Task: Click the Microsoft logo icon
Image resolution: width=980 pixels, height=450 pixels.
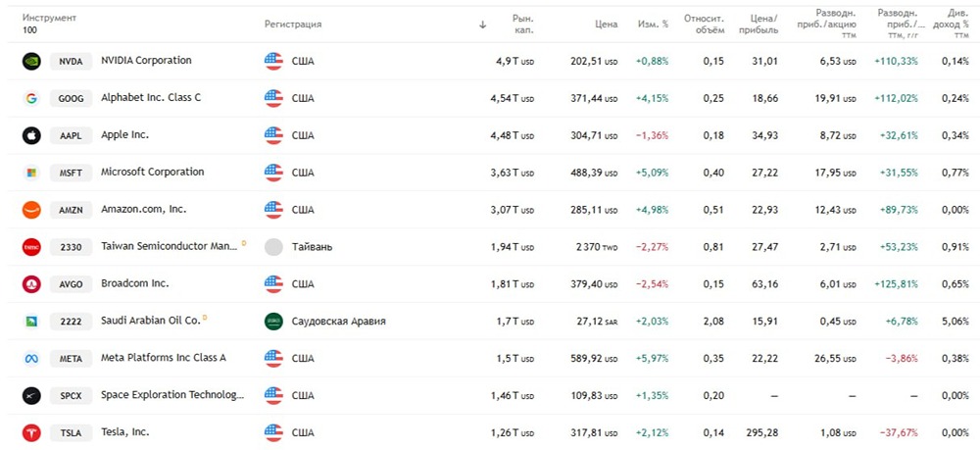Action: [x=31, y=173]
